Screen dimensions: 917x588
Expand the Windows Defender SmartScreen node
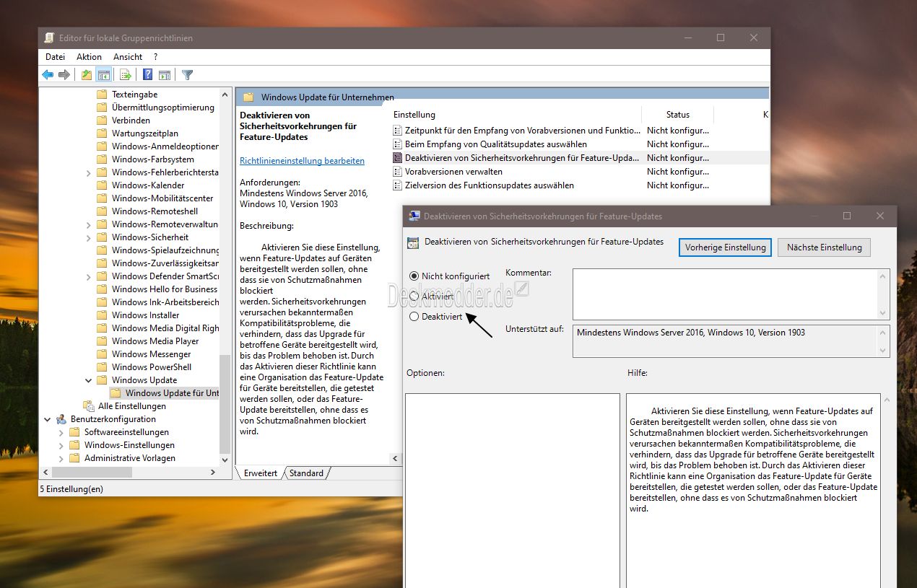tap(89, 276)
